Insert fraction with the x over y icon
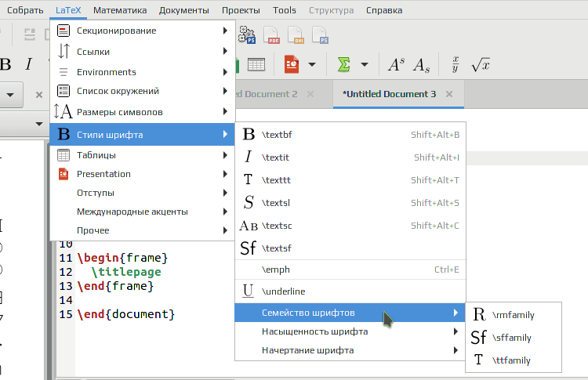Viewport: 588px width, 380px height. point(456,64)
